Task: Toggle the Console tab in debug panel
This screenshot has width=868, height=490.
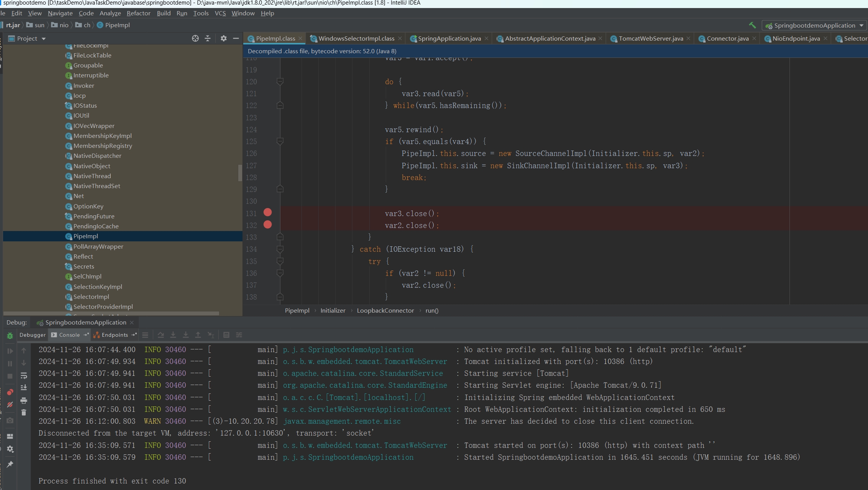Action: coord(68,334)
